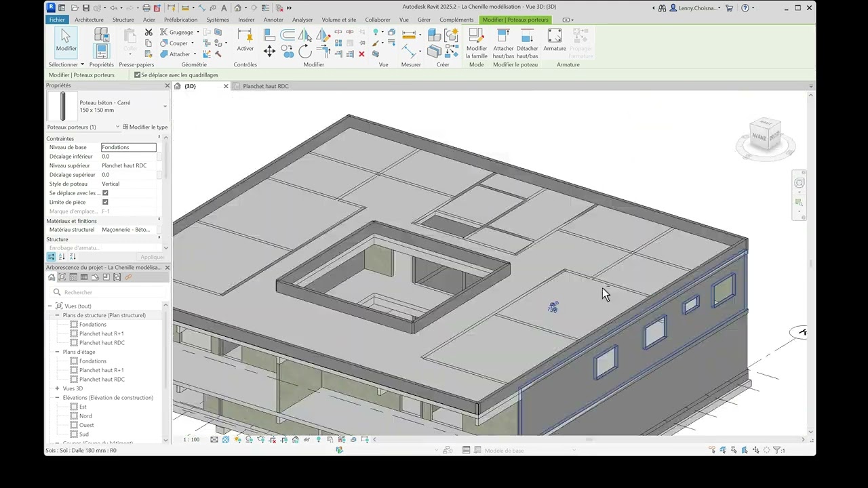The image size is (868, 488).
Task: Click the Undo arrow icon
Action: [113, 8]
